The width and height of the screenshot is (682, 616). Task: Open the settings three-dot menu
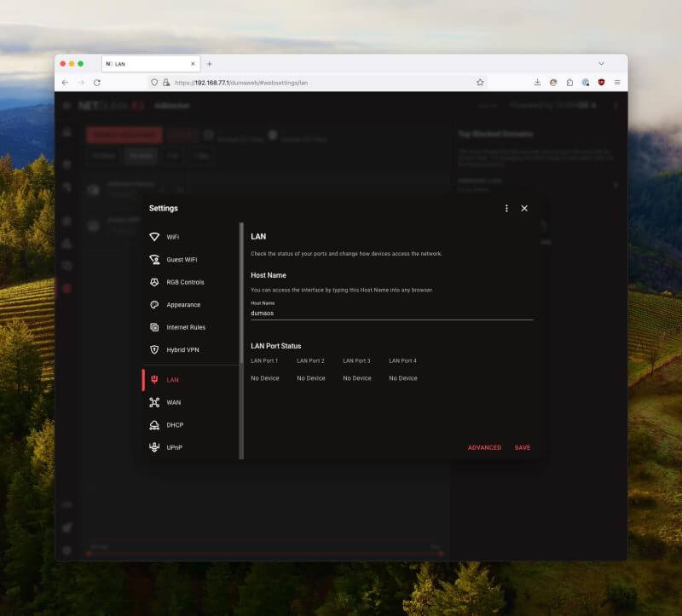pyautogui.click(x=506, y=209)
